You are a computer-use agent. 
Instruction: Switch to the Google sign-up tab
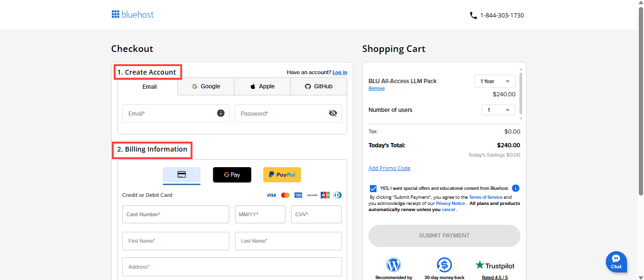click(x=206, y=86)
